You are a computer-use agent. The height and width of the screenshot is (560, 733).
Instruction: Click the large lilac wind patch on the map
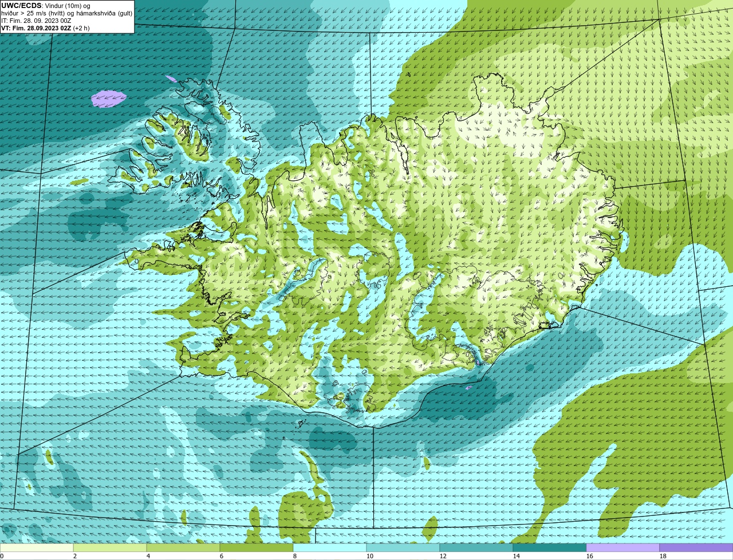(x=108, y=98)
